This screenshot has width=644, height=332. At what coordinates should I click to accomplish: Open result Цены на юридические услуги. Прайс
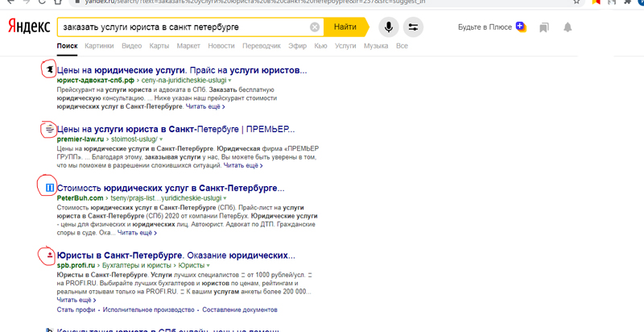coord(182,70)
